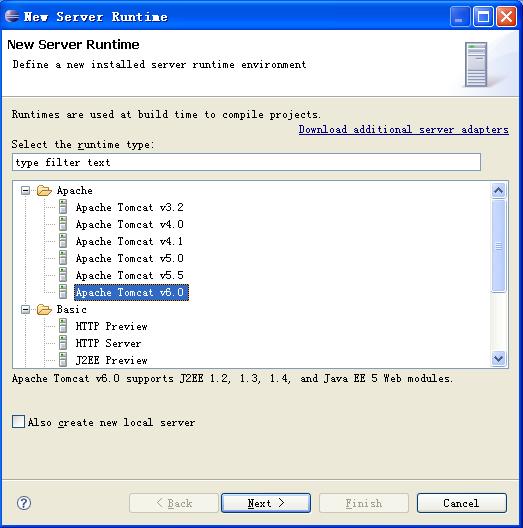Close the dialog with the X button

coord(506,16)
